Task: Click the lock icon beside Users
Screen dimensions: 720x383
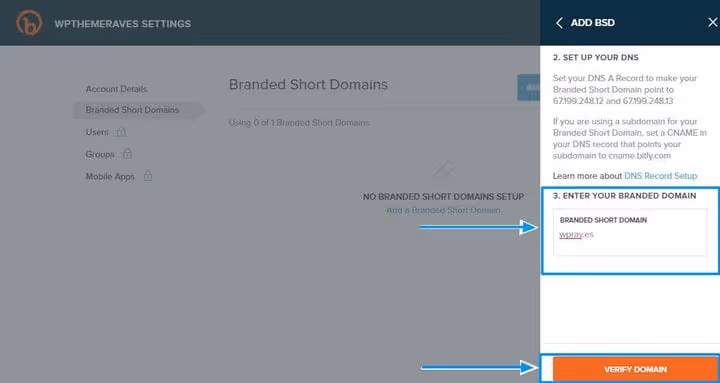Action: tap(121, 132)
